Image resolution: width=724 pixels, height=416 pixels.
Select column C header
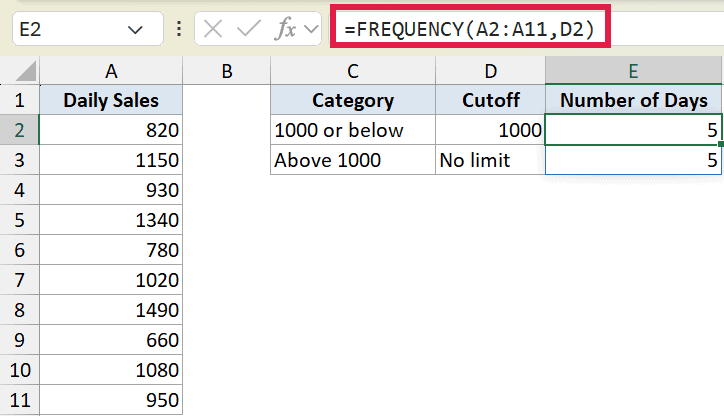[353, 71]
